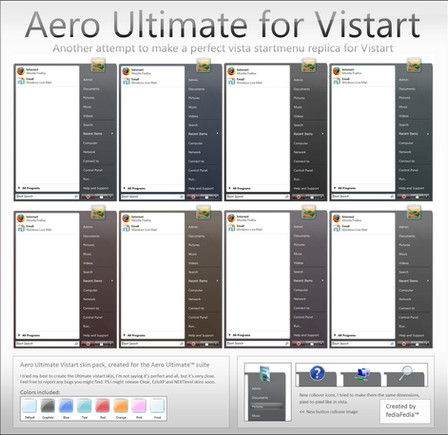Open shutdown options arrow in the orange-brown start menu
This screenshot has width=448, height=435.
click(216, 344)
